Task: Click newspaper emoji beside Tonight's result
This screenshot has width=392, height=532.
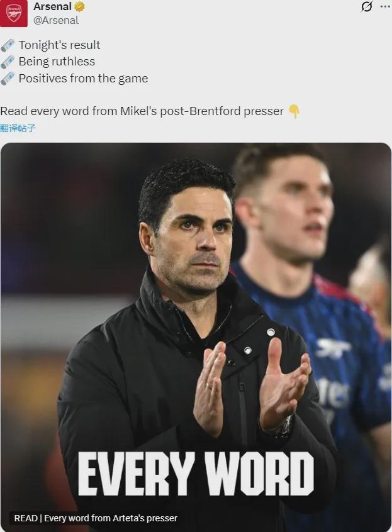Action: [x=8, y=45]
